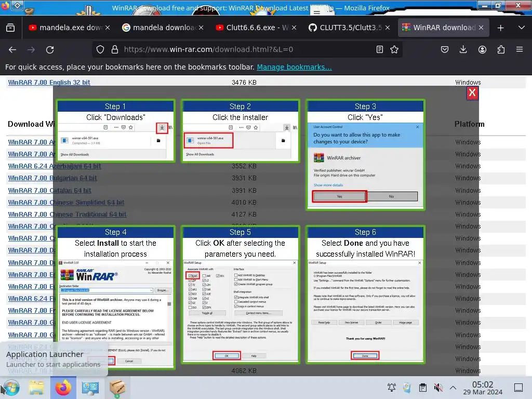
Task: Save page to Pocket
Action: [445, 49]
